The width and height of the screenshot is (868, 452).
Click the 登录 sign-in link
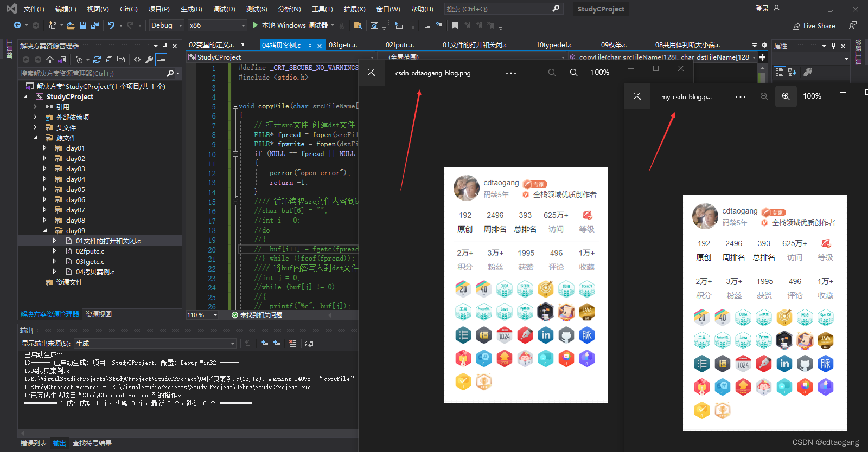[x=762, y=9]
